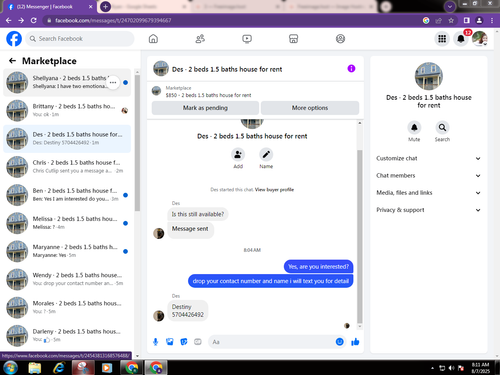Screen dimensions: 500x375
Task: Choose a GIF from the composer
Action: 198,342
